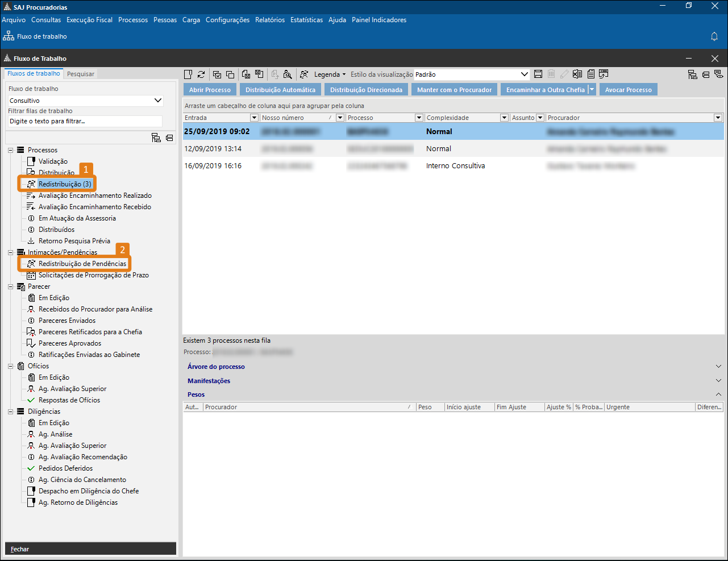Expand the Árvore do processo section
The height and width of the screenshot is (561, 728).
[x=718, y=367]
